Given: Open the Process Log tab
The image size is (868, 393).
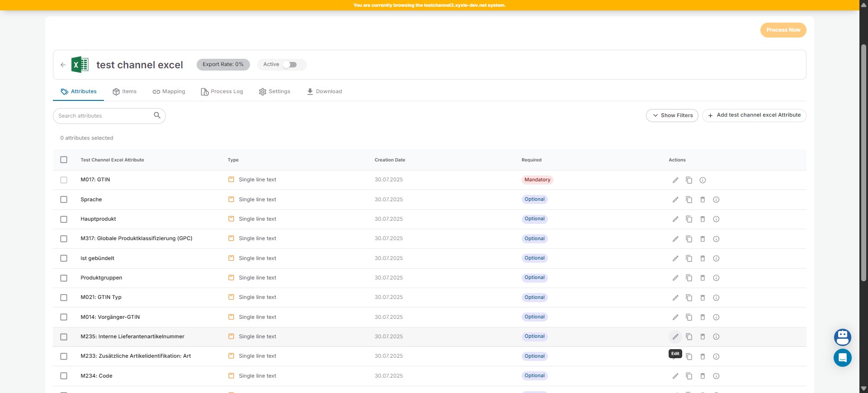Looking at the screenshot, I should pos(222,91).
